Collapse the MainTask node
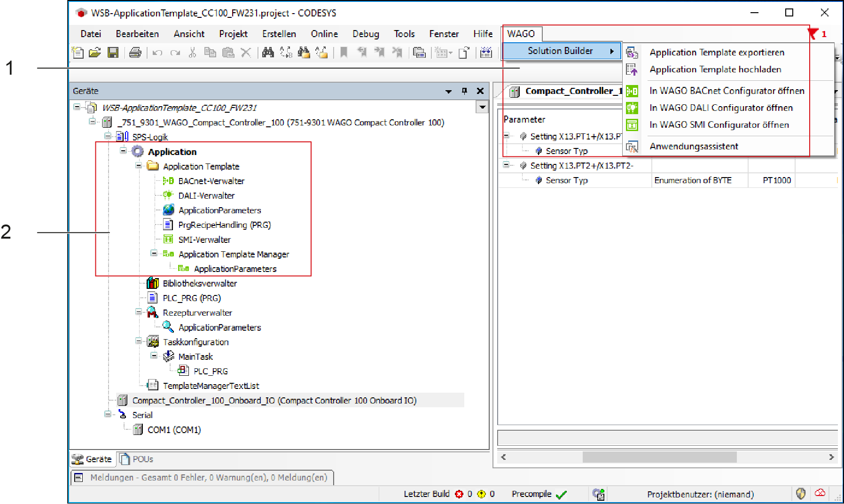The height and width of the screenshot is (504, 844). click(154, 356)
